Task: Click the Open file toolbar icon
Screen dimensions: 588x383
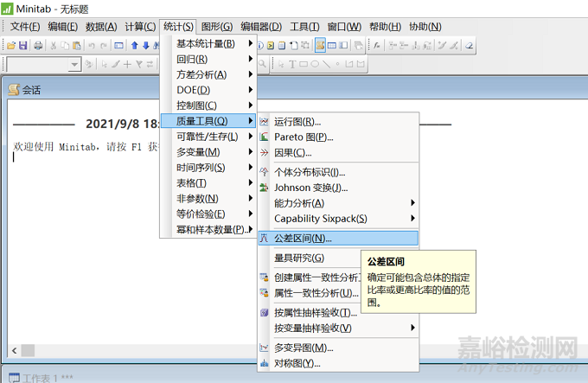Action: coord(11,45)
